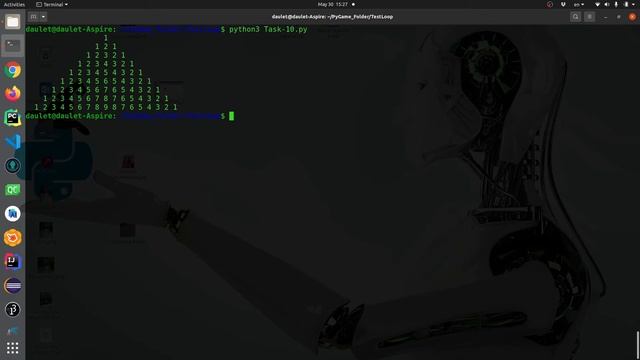Click the terminal title bar text
640x360 pixels.
tap(332, 17)
